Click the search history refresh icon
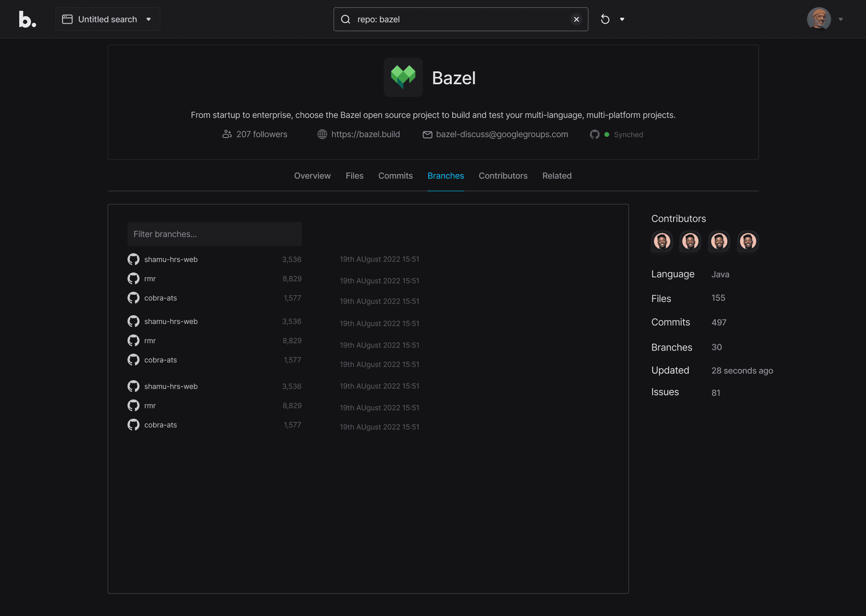The width and height of the screenshot is (866, 616). 605,19
